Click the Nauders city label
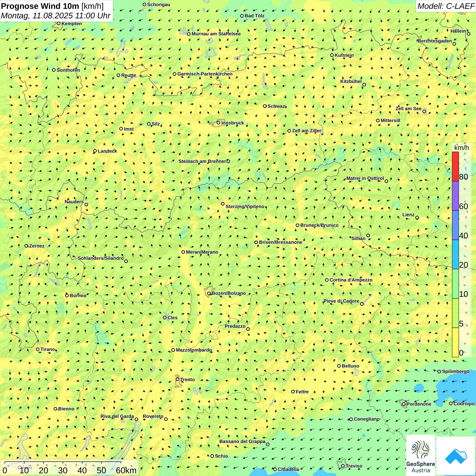 (74, 202)
